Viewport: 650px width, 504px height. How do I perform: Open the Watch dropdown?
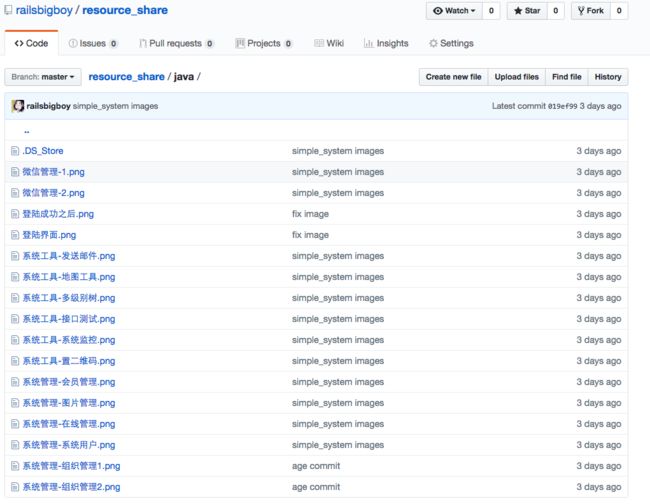coord(454,11)
